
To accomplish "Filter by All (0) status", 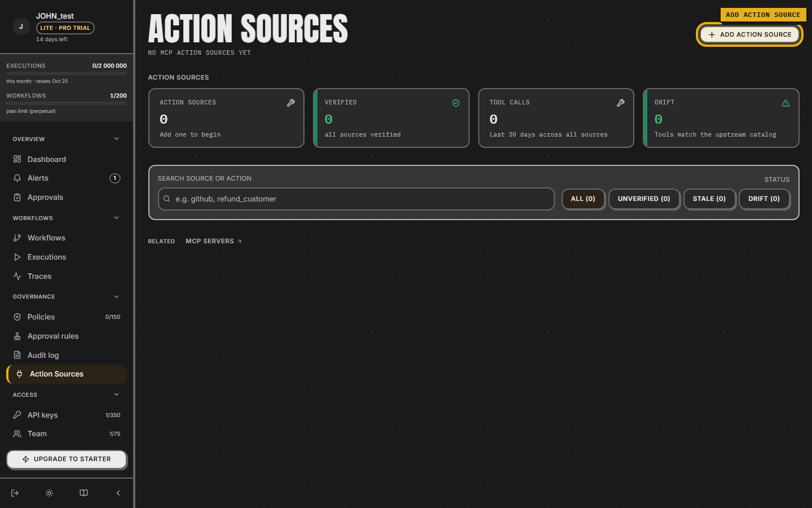I will [583, 199].
